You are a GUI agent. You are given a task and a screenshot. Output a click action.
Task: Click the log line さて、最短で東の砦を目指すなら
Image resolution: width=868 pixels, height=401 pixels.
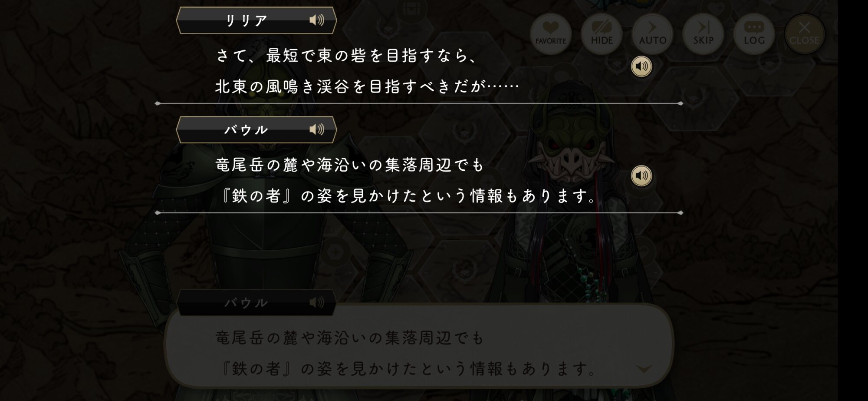(x=347, y=56)
